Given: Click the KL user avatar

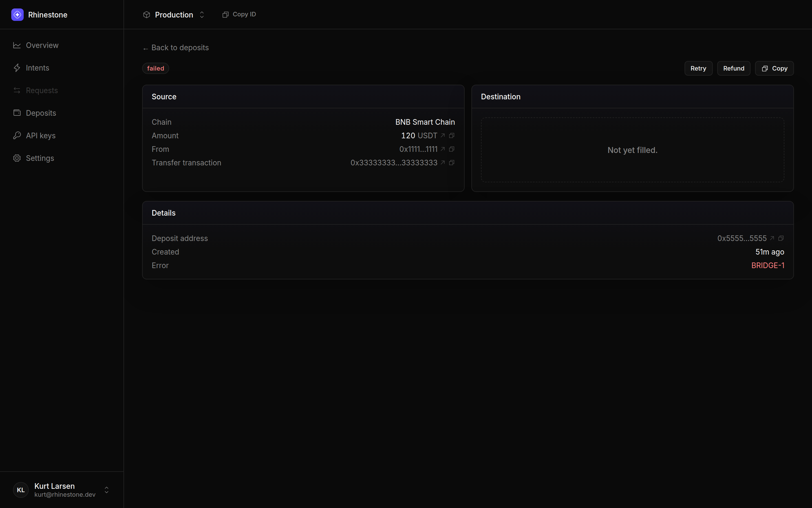Looking at the screenshot, I should click(x=21, y=490).
